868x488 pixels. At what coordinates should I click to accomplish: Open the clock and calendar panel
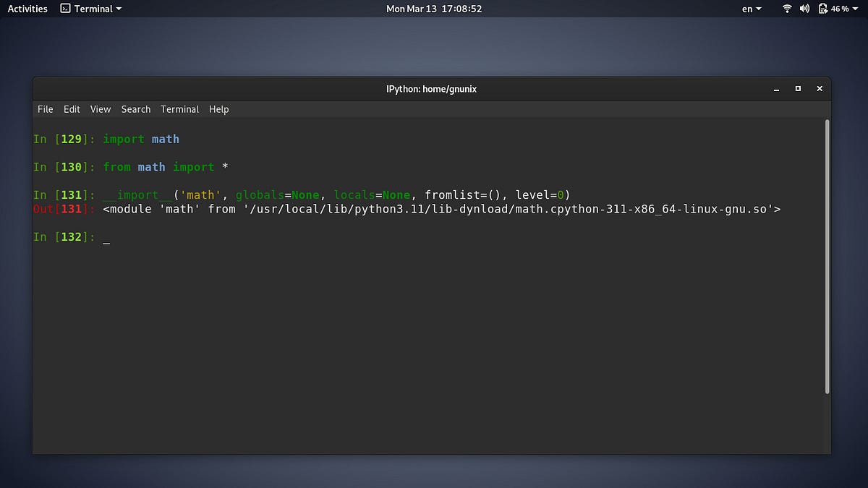tap(434, 9)
